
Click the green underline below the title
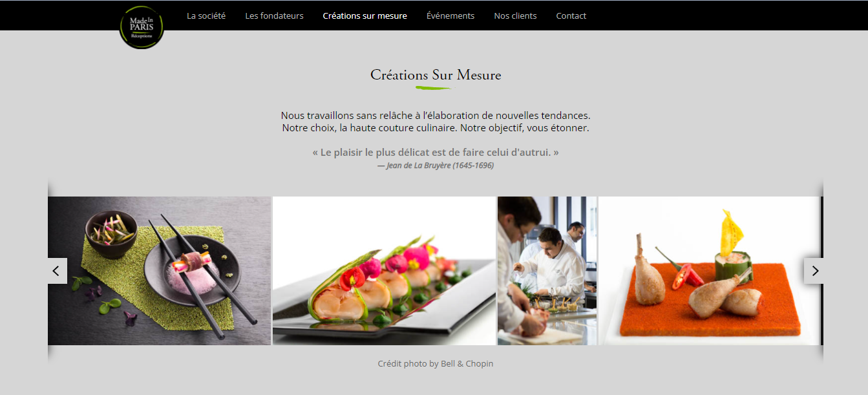point(434,87)
